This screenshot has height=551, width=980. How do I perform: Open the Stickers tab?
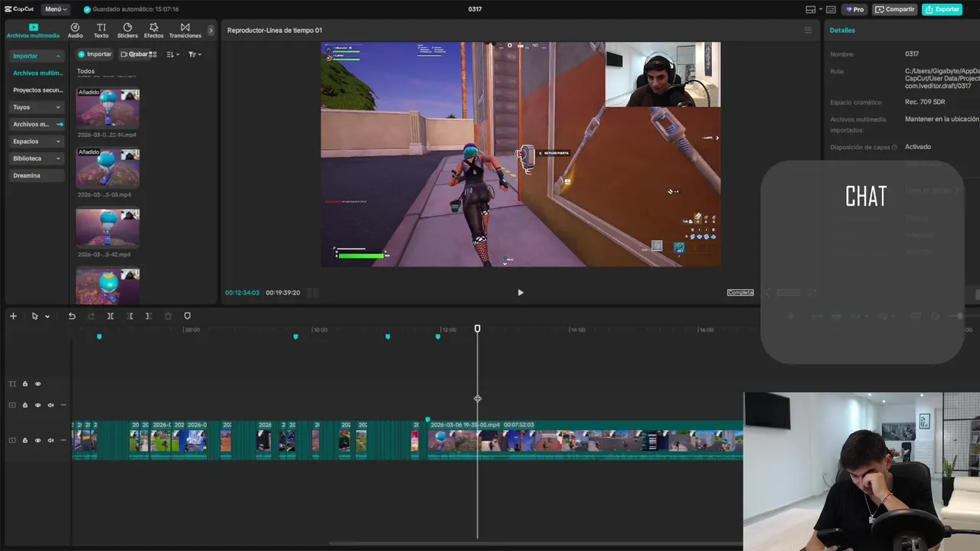(x=127, y=31)
